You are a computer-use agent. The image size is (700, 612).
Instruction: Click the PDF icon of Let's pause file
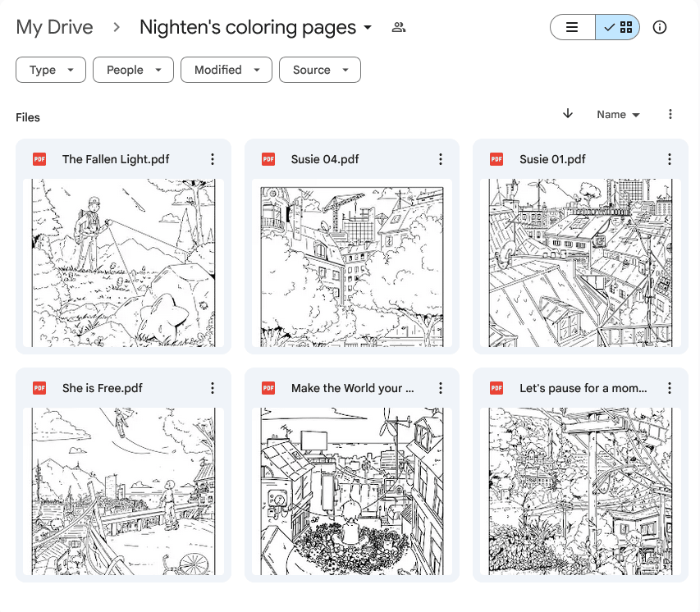click(496, 388)
